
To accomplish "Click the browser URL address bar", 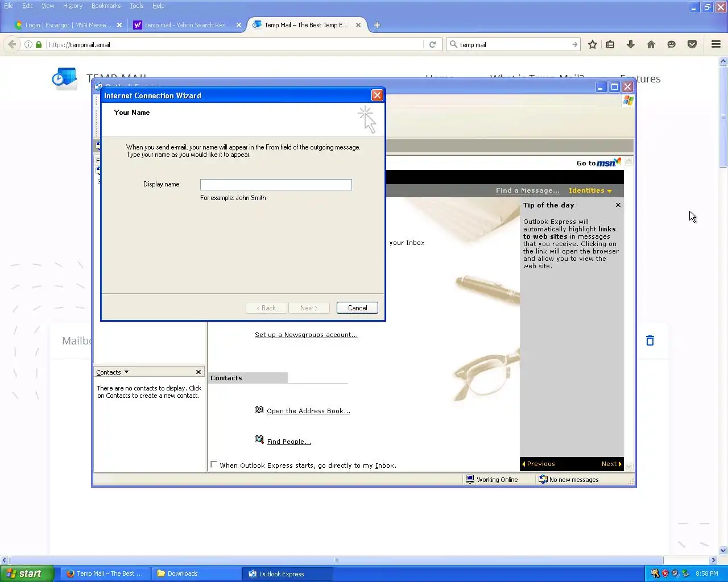I will [x=234, y=44].
